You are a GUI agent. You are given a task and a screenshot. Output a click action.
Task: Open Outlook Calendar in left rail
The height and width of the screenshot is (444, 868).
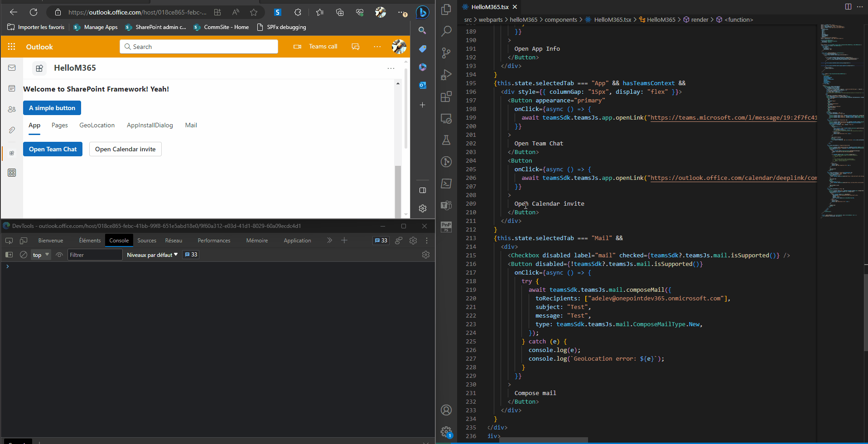click(12, 88)
